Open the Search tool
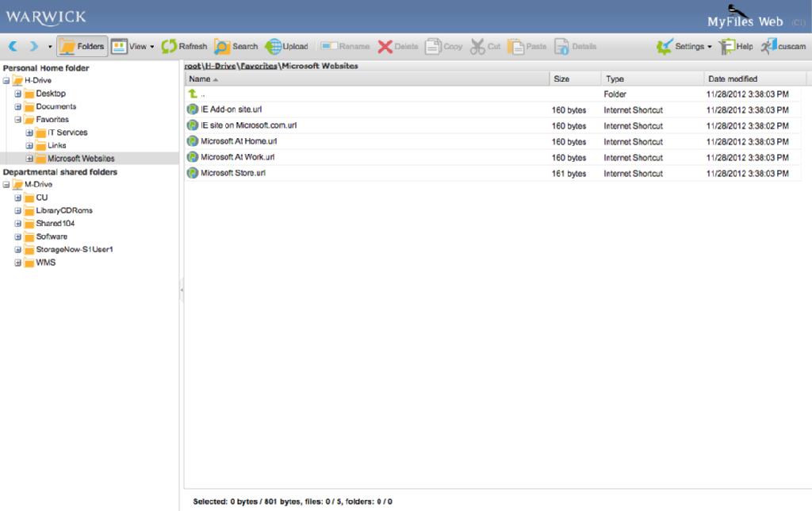812x511 pixels. [236, 46]
